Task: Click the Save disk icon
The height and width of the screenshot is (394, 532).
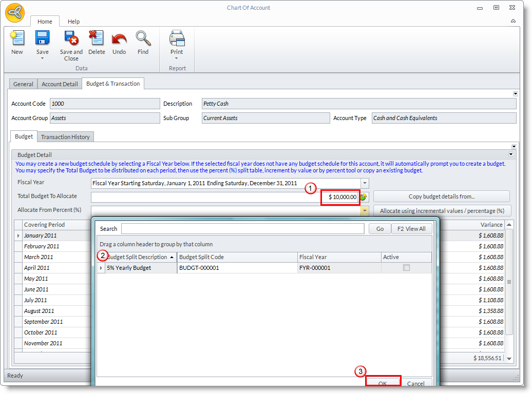Action: (42, 39)
